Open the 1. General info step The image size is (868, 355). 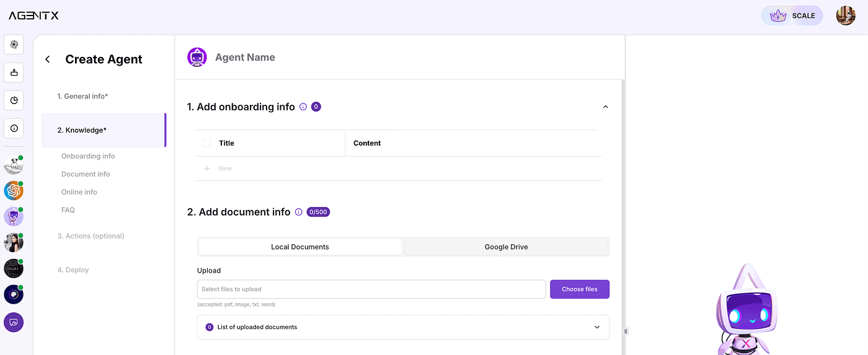point(83,96)
